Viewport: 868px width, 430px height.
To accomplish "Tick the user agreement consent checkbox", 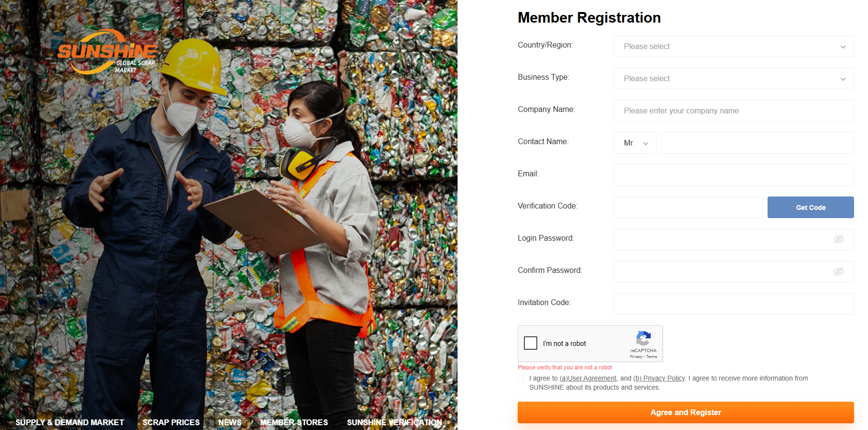I will click(521, 379).
